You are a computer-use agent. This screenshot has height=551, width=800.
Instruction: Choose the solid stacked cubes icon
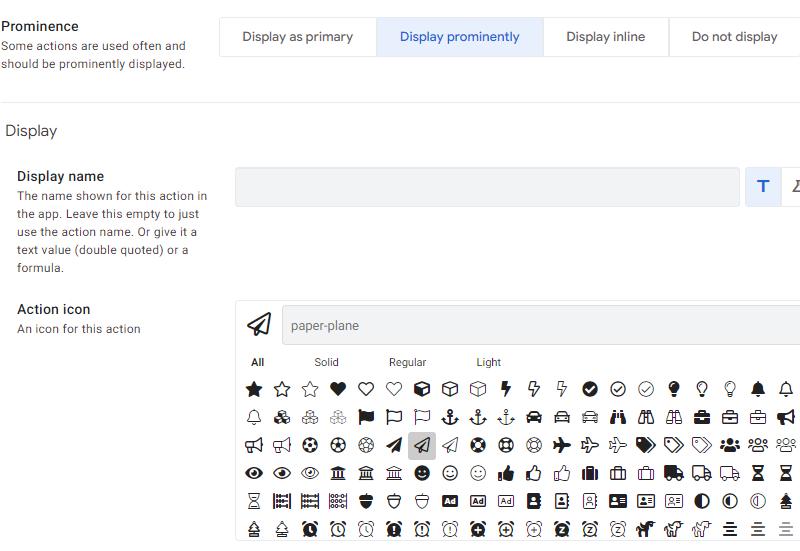[282, 417]
